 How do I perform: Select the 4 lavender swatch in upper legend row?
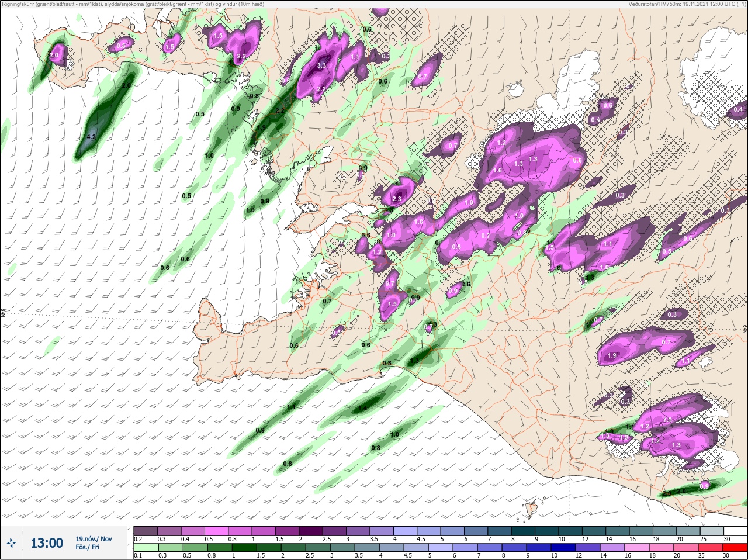(406, 530)
